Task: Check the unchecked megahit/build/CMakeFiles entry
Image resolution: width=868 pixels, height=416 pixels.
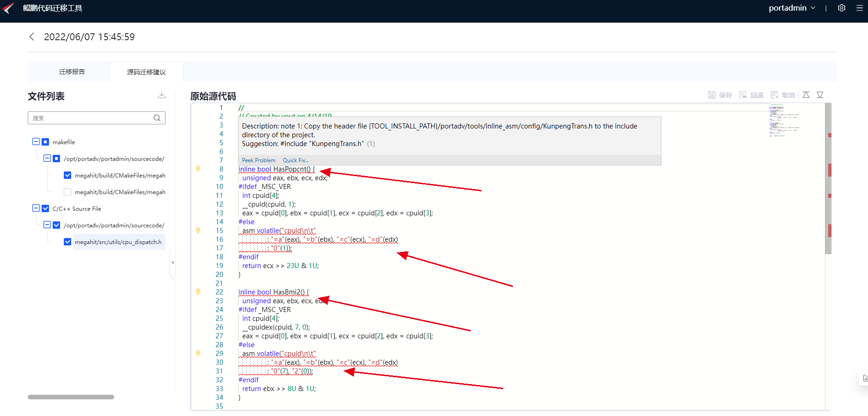Action: coord(67,192)
